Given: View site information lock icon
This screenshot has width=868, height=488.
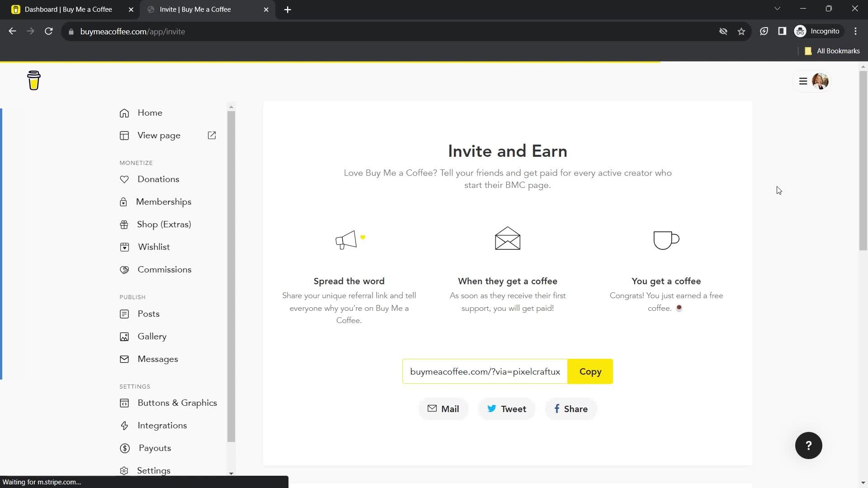Looking at the screenshot, I should pyautogui.click(x=71, y=32).
